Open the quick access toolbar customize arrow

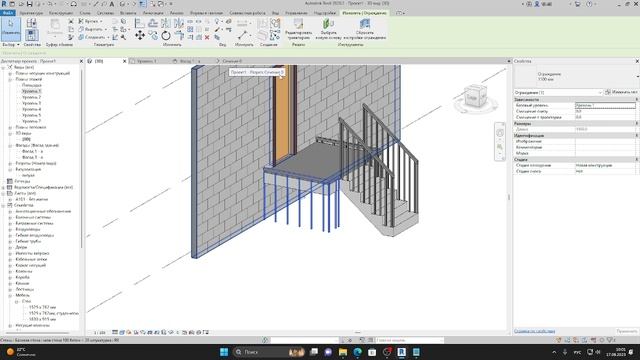pos(171,4)
